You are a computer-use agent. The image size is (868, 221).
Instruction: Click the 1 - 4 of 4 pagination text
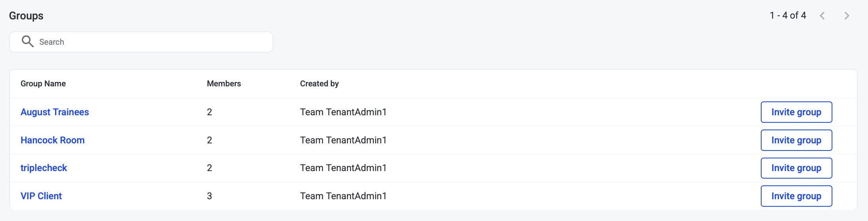click(788, 15)
